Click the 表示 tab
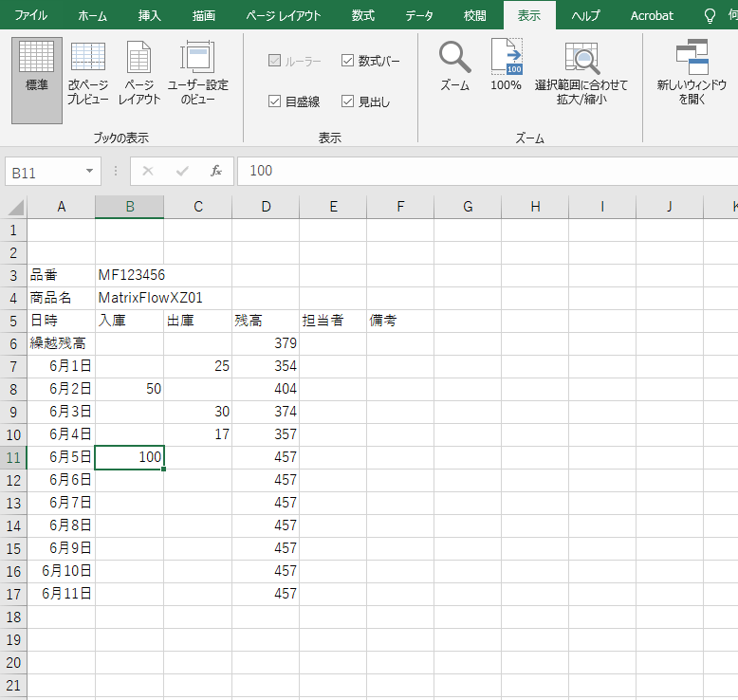Image resolution: width=738 pixels, height=700 pixels. click(529, 15)
